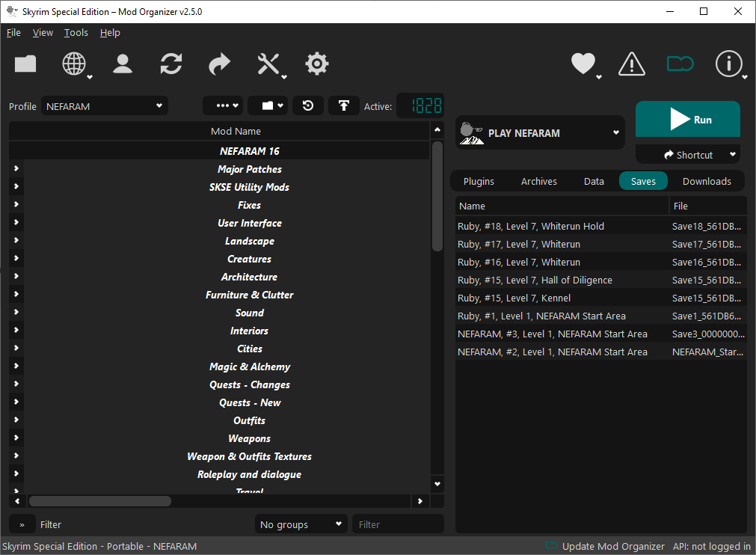
Task: Open tools wrench-and-screwdriver icon
Action: (268, 64)
